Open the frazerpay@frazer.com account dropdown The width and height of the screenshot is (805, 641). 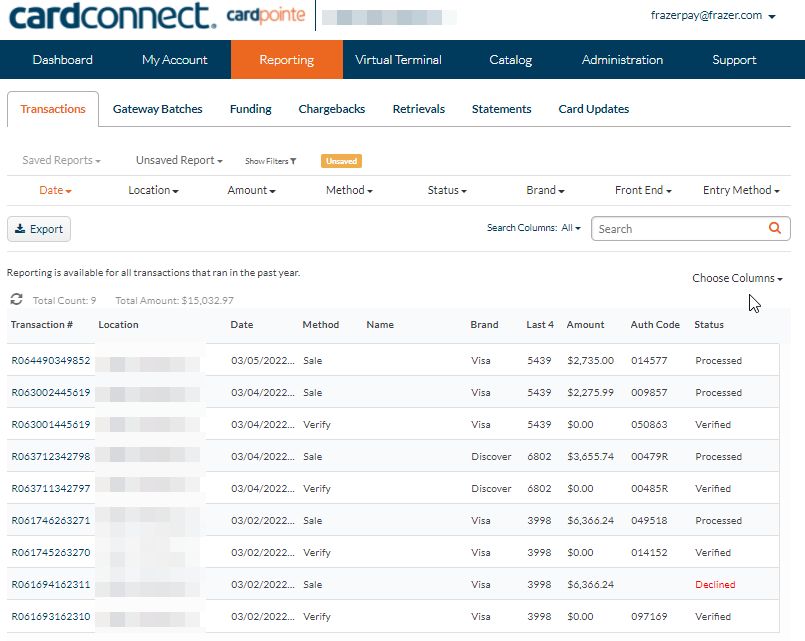(713, 15)
